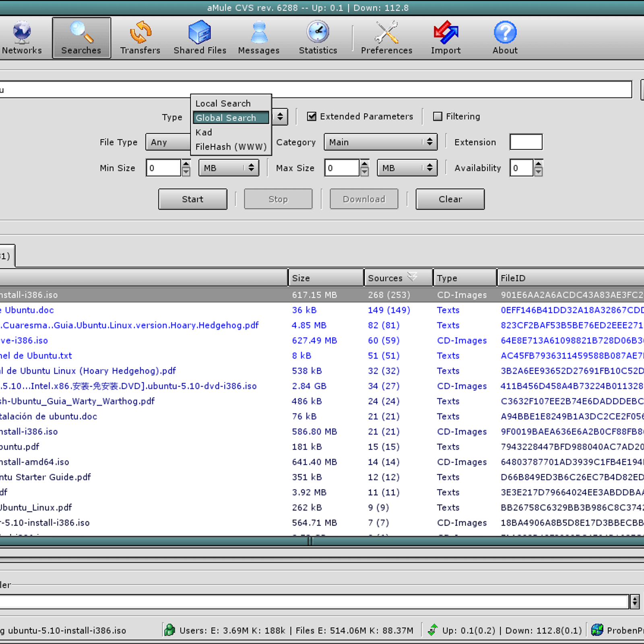Select the 617.15 MB install-i386.iso result
This screenshot has height=644, width=644.
(x=322, y=295)
